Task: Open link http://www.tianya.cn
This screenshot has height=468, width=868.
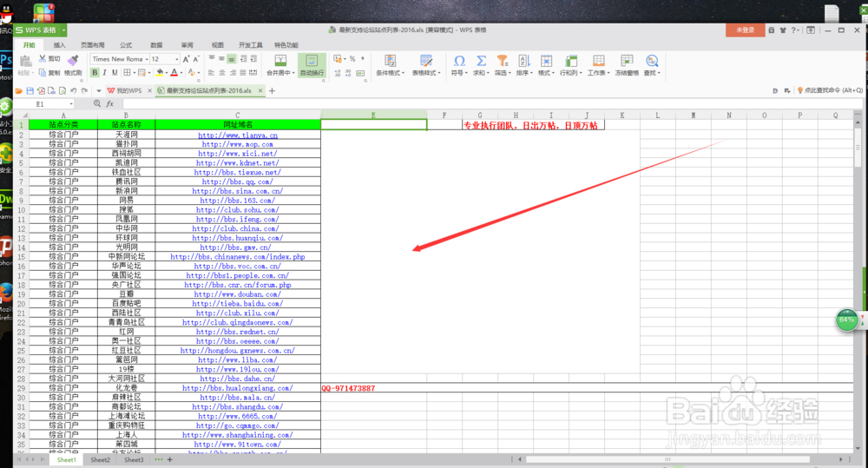Action: coord(238,135)
